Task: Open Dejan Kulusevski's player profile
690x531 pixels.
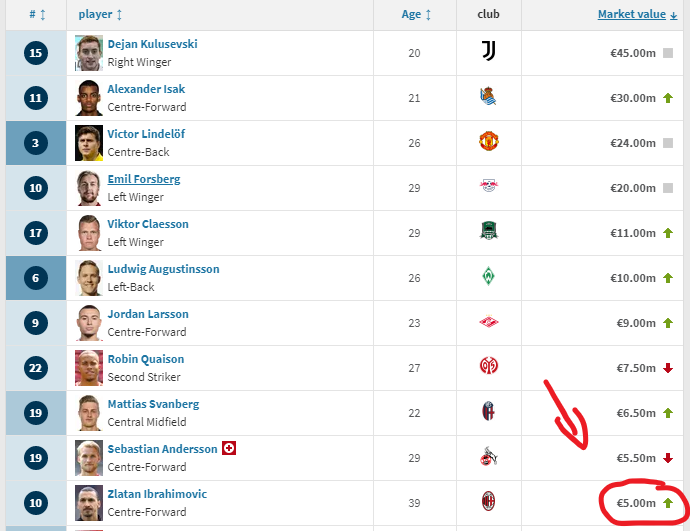Action: (152, 44)
